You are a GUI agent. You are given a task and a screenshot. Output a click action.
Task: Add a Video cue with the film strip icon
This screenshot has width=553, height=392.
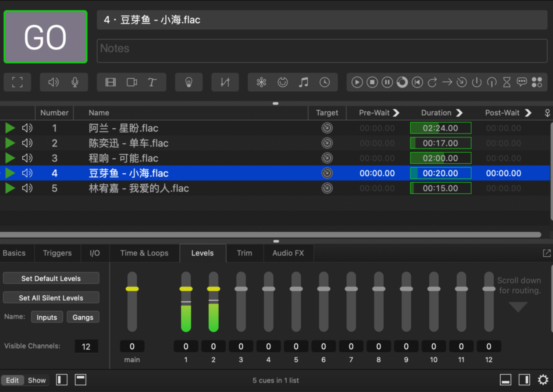[111, 82]
